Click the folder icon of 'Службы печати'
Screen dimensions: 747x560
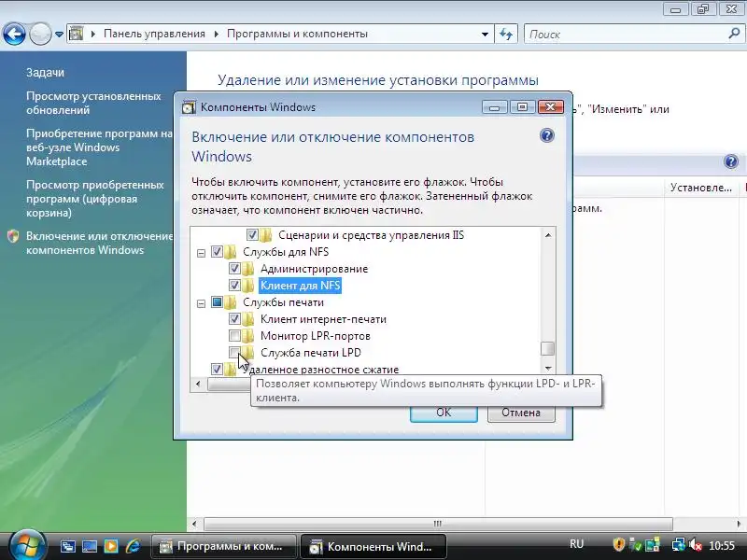231,301
